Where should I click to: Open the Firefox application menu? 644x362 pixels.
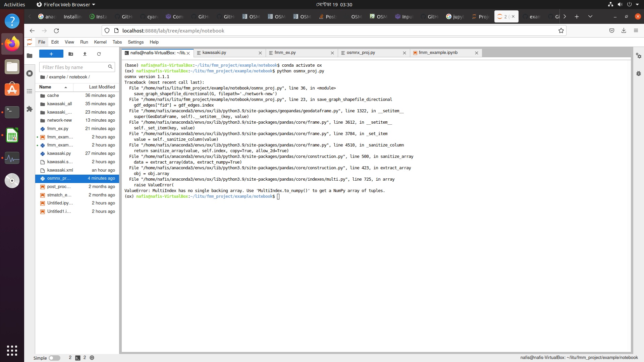click(636, 31)
